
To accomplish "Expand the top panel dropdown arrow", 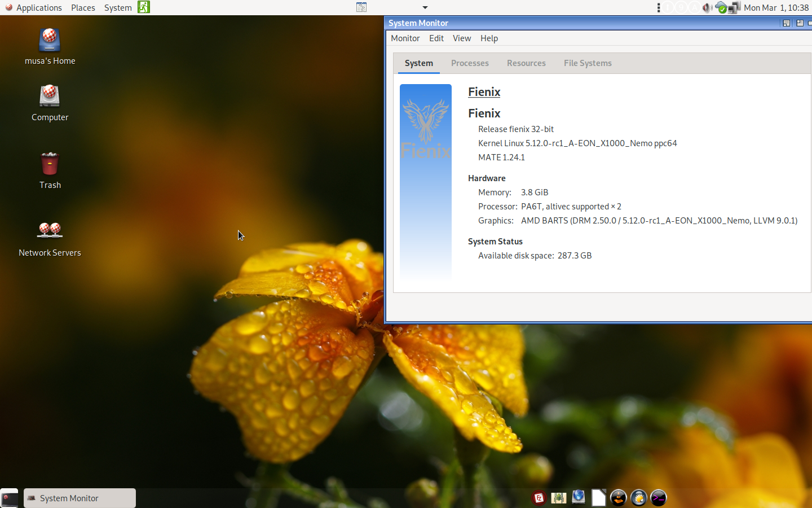I will [x=425, y=7].
